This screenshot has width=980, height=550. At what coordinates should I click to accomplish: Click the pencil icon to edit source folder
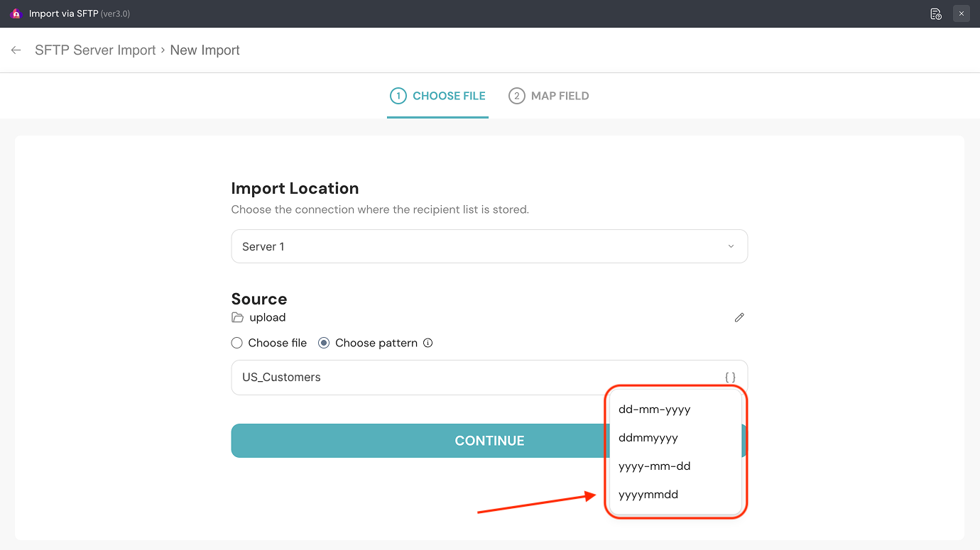click(739, 317)
